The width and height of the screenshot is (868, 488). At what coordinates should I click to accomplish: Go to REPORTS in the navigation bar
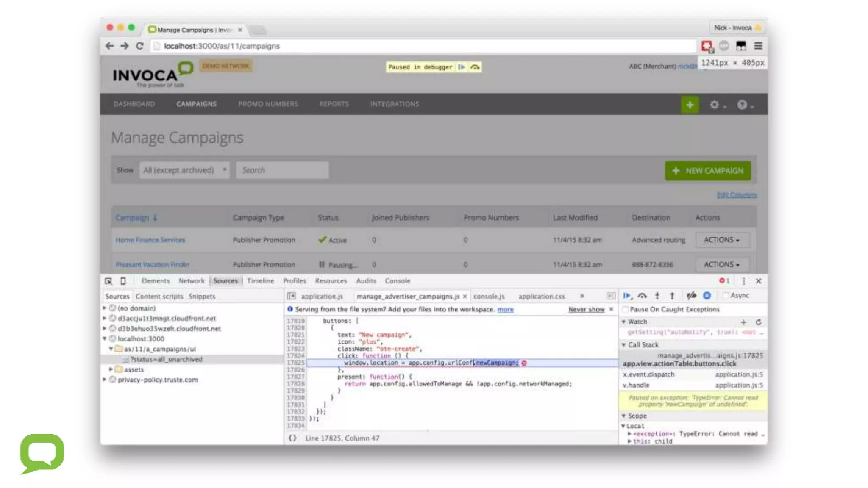click(x=334, y=104)
